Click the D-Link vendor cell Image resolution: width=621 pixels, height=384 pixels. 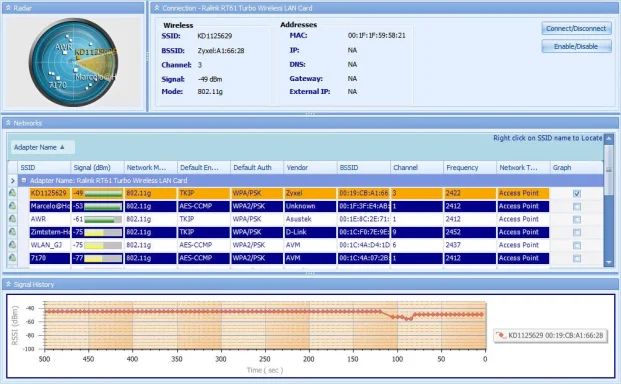[x=310, y=232]
